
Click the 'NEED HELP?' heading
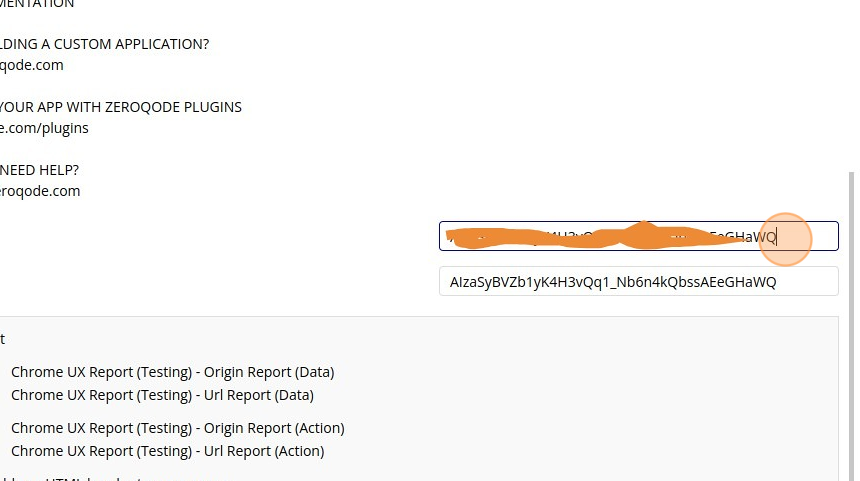40,170
